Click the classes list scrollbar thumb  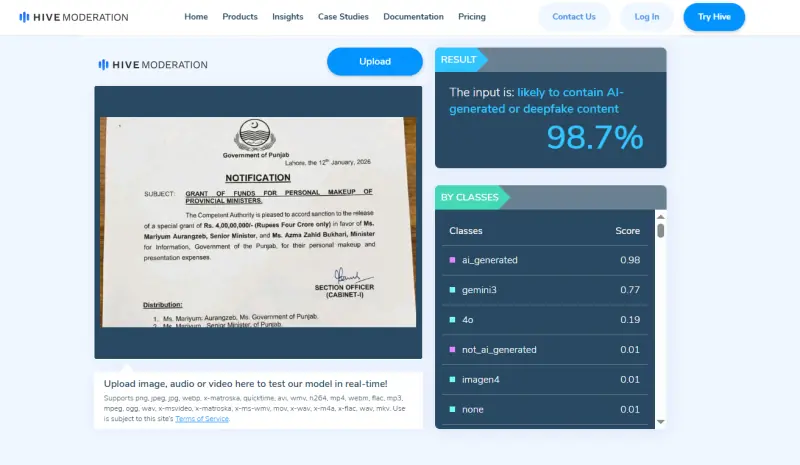tap(661, 231)
